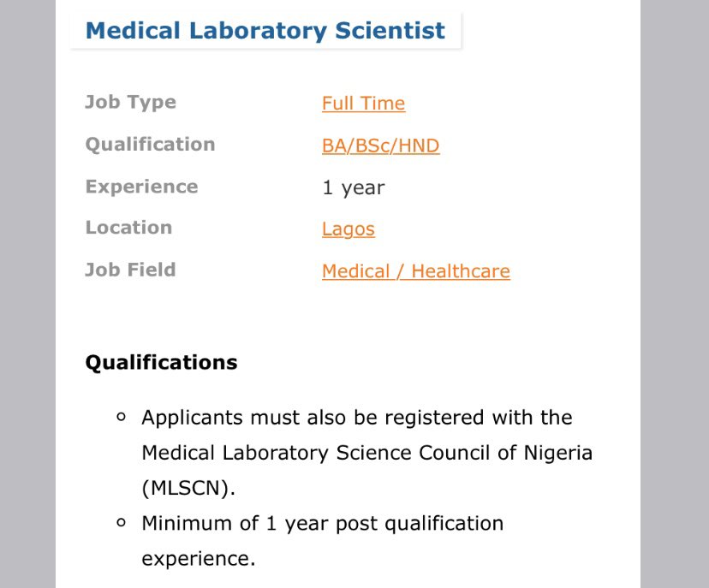Image resolution: width=709 pixels, height=588 pixels.
Task: Click the bullet marker before Minimum
Action: pyautogui.click(x=121, y=522)
